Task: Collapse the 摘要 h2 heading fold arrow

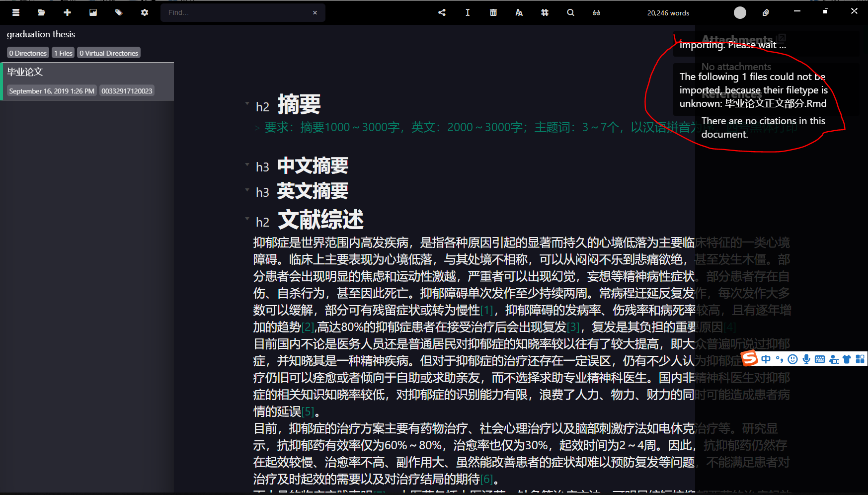Action: click(x=247, y=103)
